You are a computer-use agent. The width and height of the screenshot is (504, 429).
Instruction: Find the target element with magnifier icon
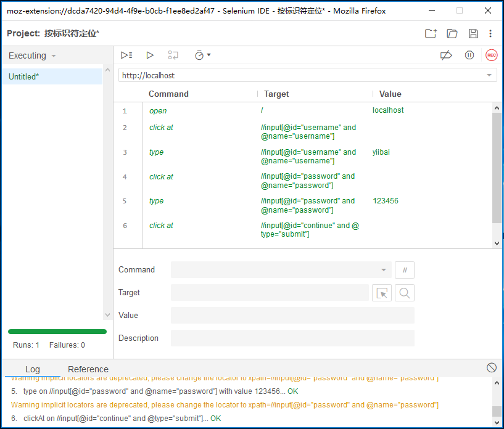tap(405, 293)
